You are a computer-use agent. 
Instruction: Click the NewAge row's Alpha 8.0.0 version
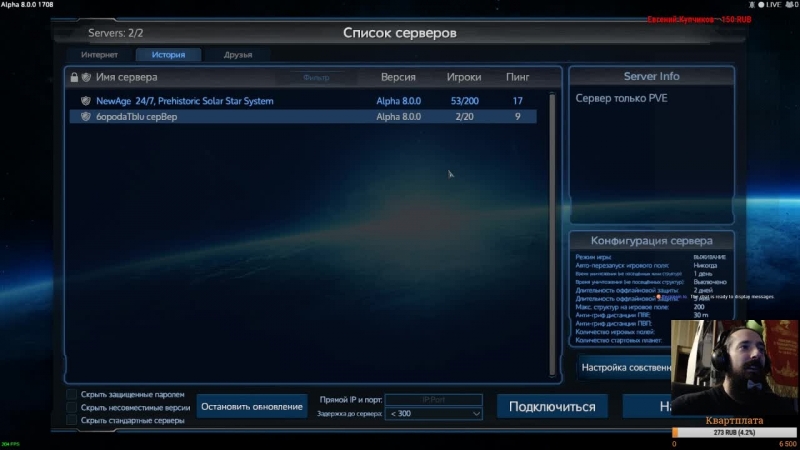coord(398,101)
